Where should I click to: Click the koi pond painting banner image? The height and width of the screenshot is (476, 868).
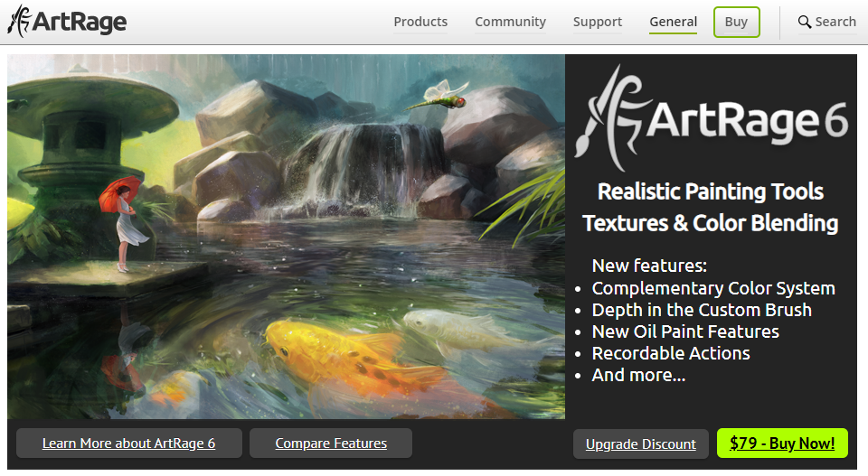point(287,236)
